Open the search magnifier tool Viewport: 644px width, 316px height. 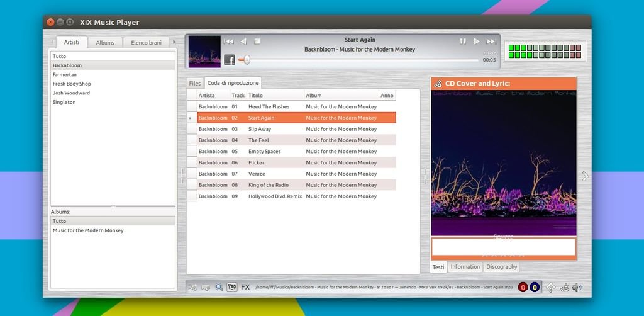219,287
